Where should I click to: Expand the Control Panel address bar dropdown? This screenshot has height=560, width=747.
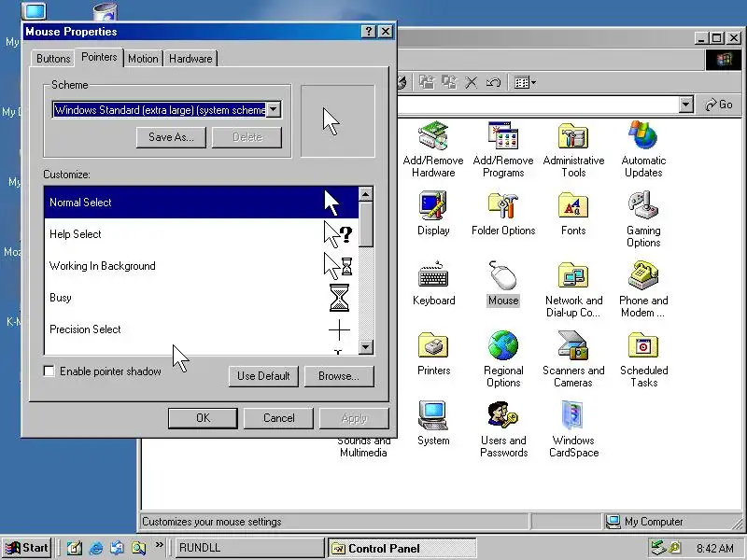click(x=685, y=105)
